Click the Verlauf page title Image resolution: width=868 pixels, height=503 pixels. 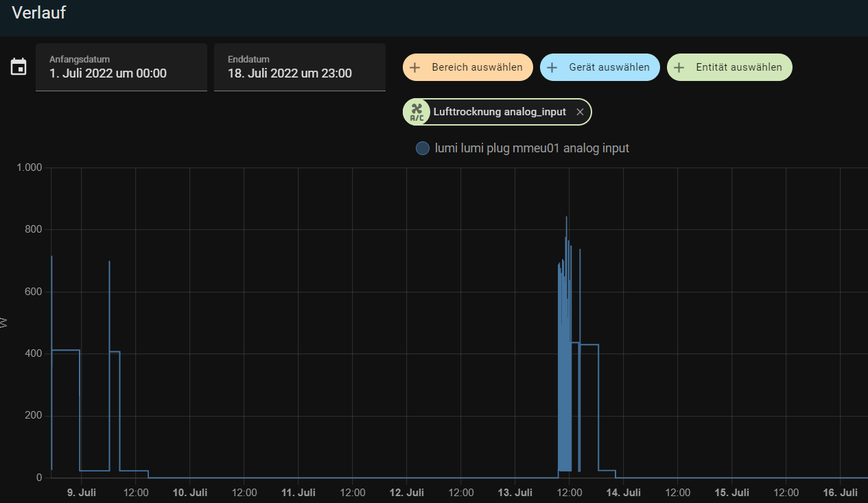pyautogui.click(x=38, y=12)
